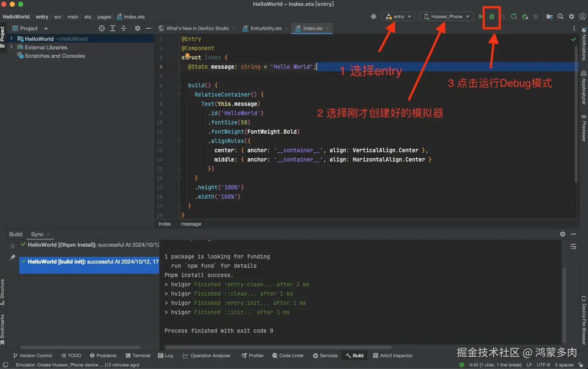Toggle the Device File Browser panel

click(584, 321)
